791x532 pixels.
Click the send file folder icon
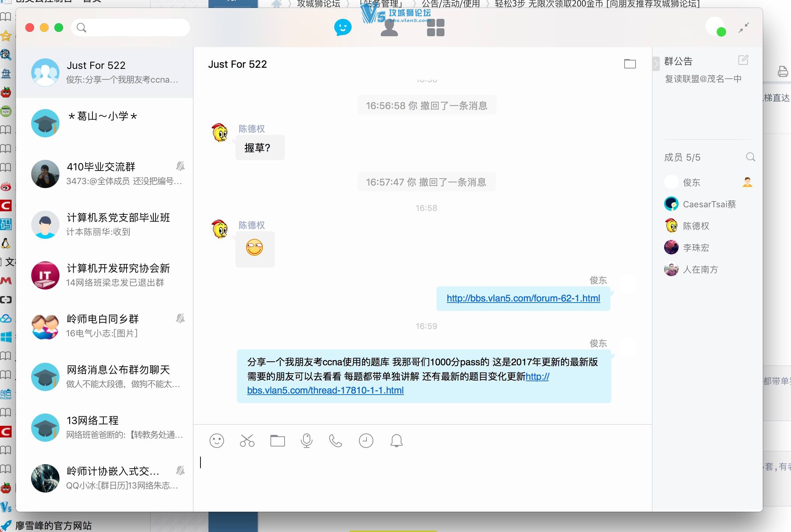[277, 441]
